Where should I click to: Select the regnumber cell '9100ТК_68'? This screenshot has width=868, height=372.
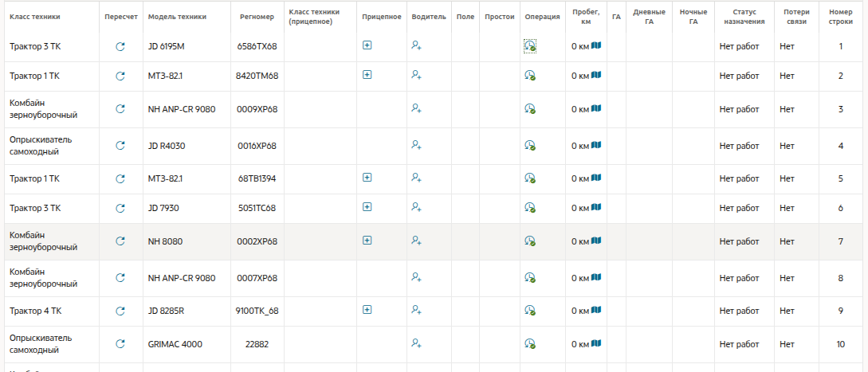(257, 311)
